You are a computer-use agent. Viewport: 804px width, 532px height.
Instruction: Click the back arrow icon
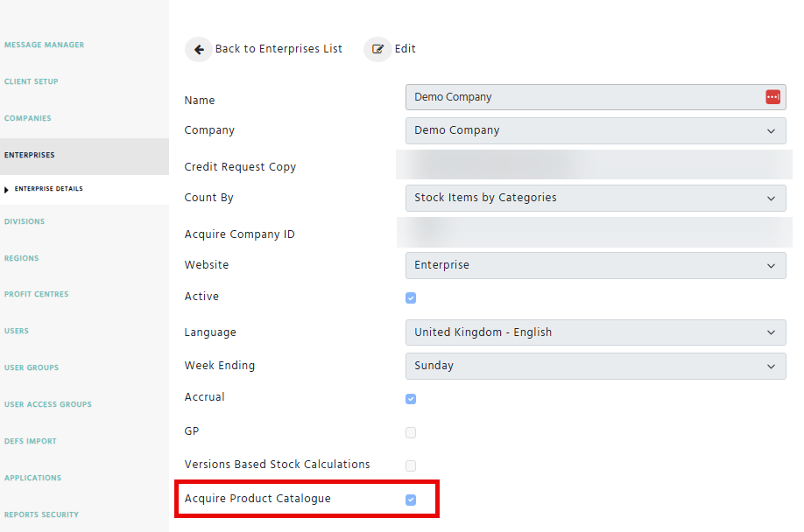(x=199, y=49)
